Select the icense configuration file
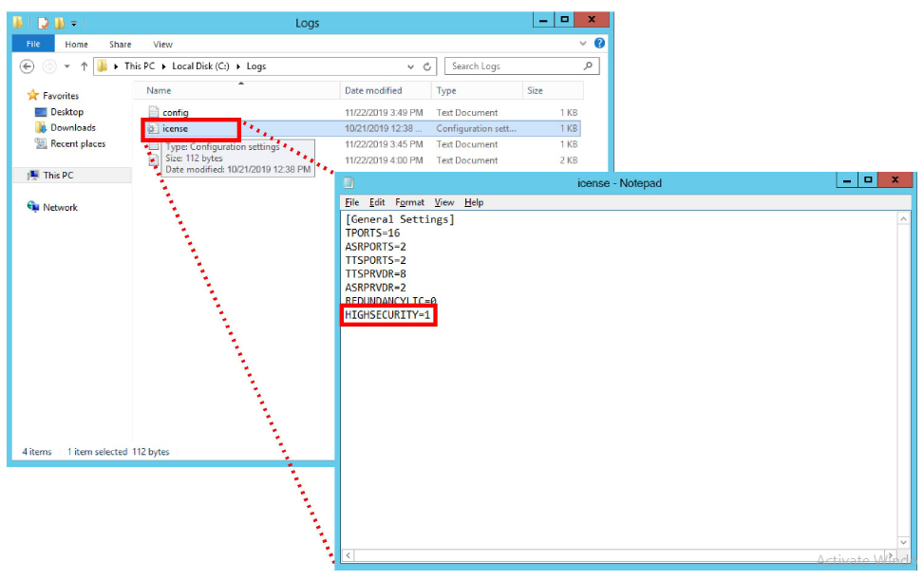The width and height of the screenshot is (924, 580). [x=175, y=128]
